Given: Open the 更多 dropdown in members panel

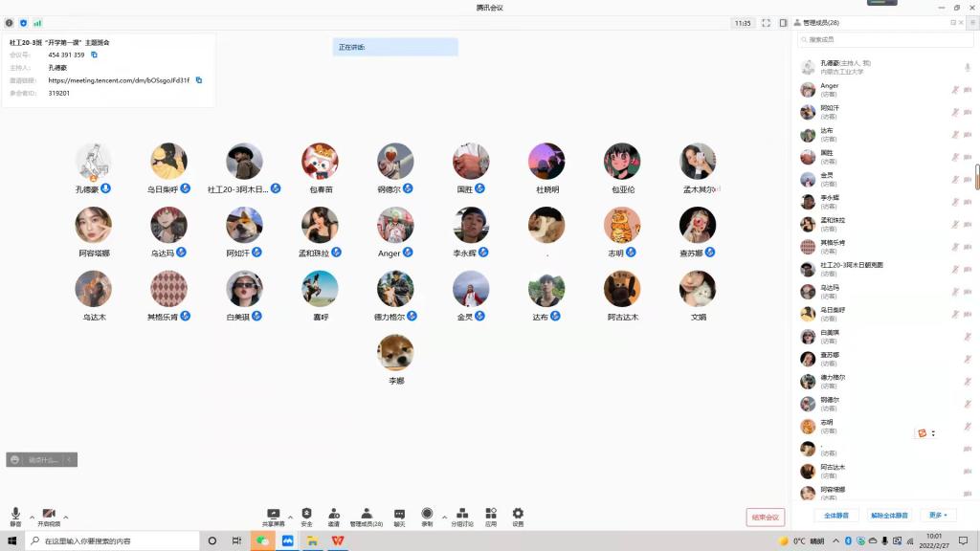Looking at the screenshot, I should pyautogui.click(x=937, y=516).
